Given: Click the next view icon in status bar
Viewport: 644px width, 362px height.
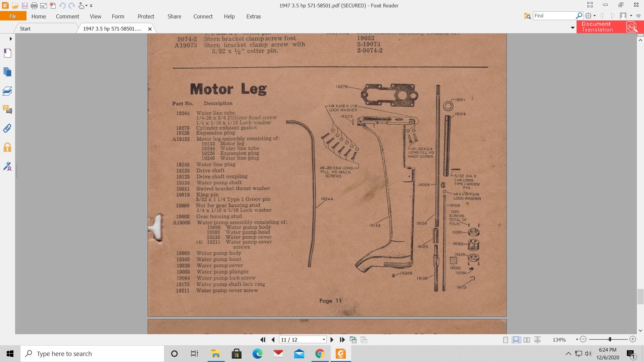Looking at the screenshot, I should coord(364,340).
